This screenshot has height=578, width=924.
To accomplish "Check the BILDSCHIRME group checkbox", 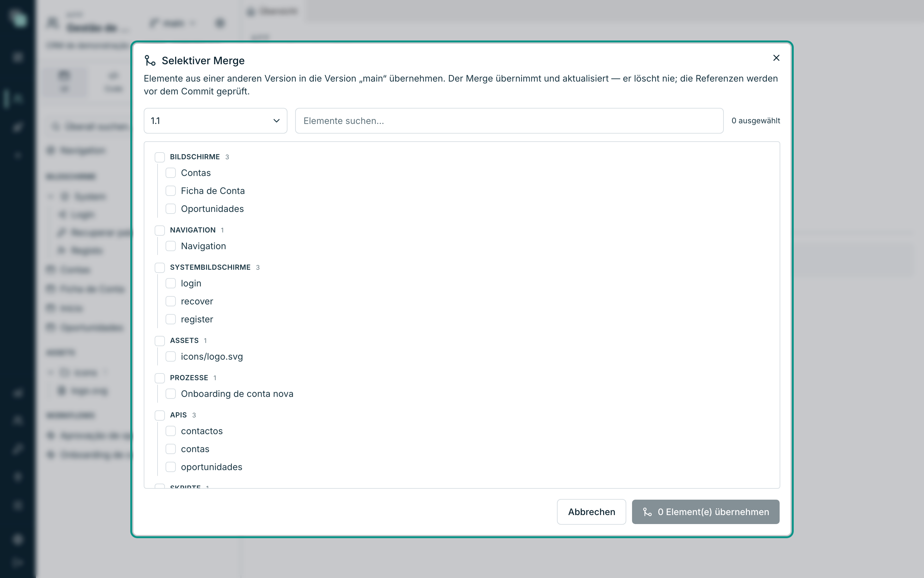I will (x=159, y=157).
